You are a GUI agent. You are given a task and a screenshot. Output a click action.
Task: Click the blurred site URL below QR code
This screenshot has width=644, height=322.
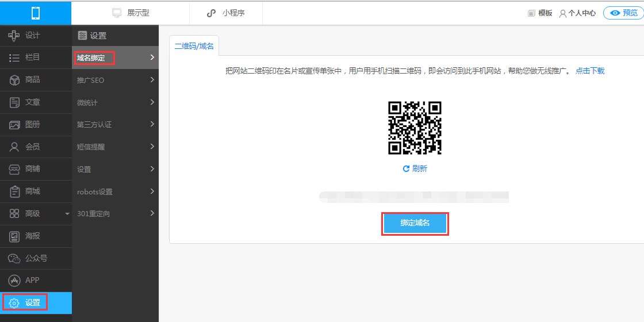point(414,197)
